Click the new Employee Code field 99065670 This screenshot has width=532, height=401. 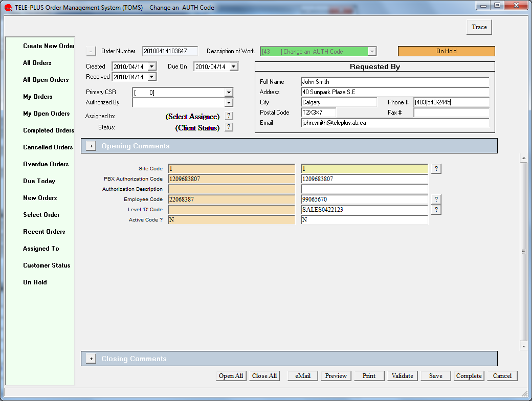(364, 199)
